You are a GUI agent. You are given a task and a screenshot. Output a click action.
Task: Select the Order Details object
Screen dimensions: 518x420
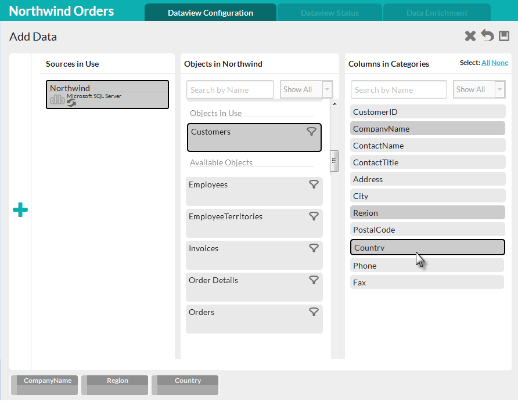pyautogui.click(x=254, y=287)
